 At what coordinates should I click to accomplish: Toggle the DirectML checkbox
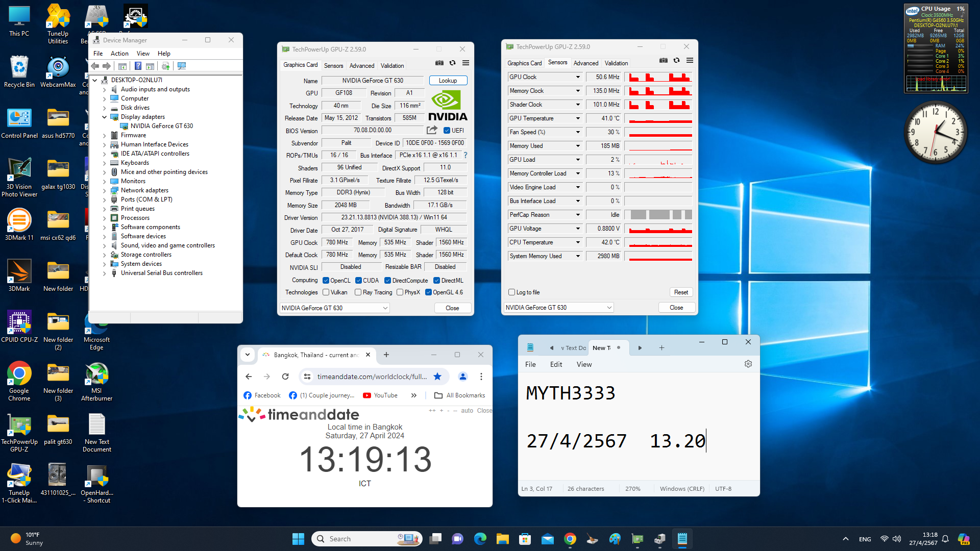436,281
